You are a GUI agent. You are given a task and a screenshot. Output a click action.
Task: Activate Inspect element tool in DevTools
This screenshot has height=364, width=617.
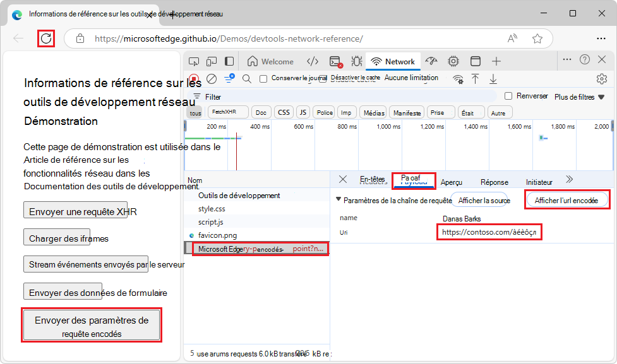pyautogui.click(x=194, y=61)
